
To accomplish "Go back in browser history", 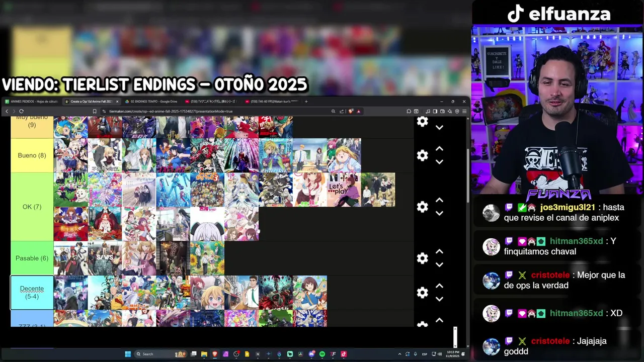I will 7,111.
